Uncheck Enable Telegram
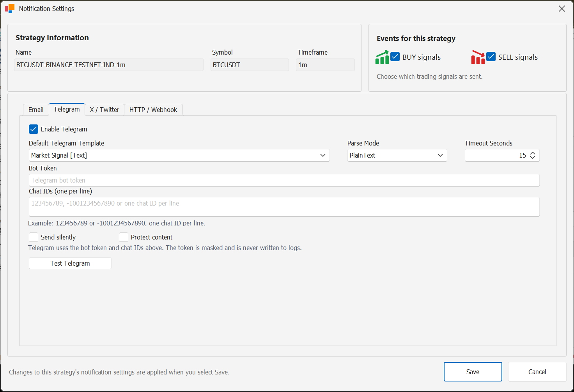The height and width of the screenshot is (392, 574). (34, 129)
